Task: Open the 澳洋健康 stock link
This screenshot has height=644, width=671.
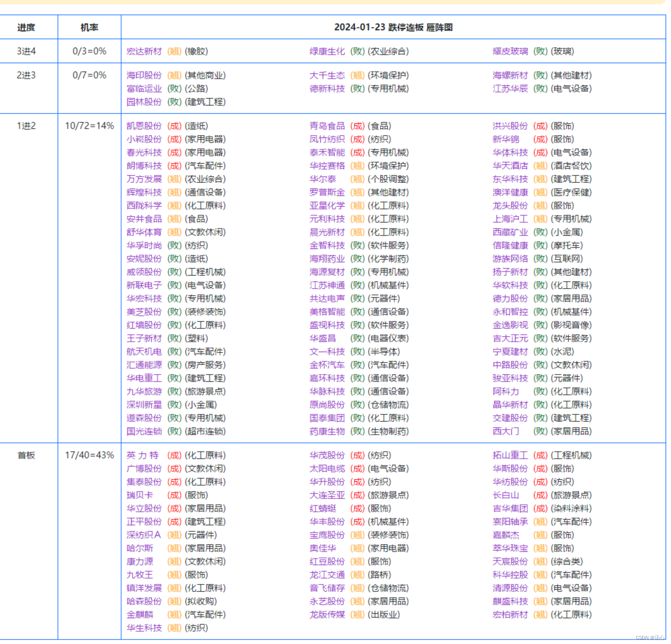Action: pos(510,192)
